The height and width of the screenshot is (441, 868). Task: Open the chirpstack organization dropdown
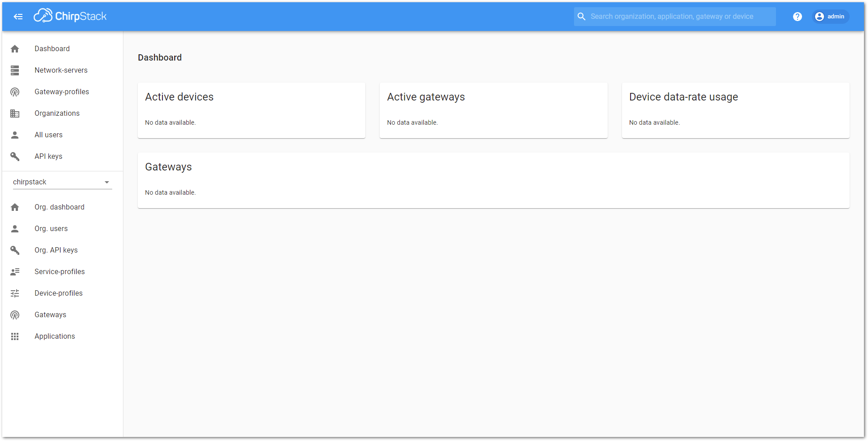pos(62,182)
